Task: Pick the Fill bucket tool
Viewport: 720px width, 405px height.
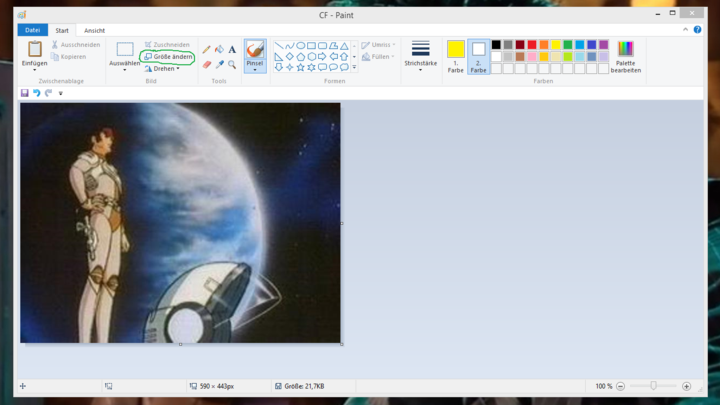Action: point(219,49)
